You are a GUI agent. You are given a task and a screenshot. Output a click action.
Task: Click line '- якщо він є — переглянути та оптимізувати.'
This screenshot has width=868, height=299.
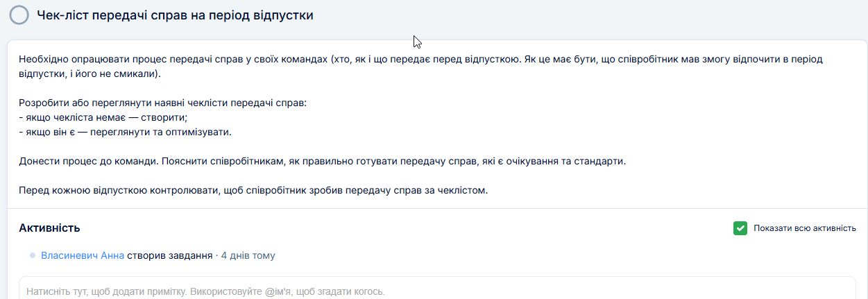125,132
